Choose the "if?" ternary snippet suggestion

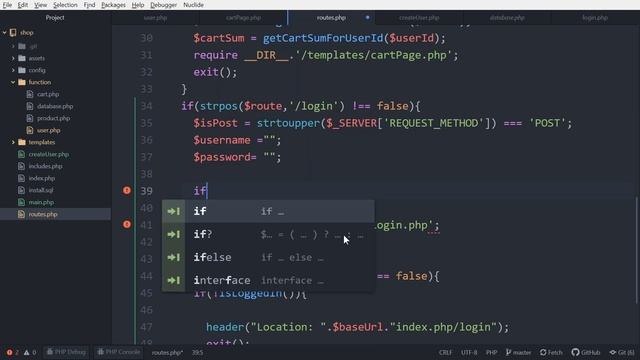click(268, 234)
